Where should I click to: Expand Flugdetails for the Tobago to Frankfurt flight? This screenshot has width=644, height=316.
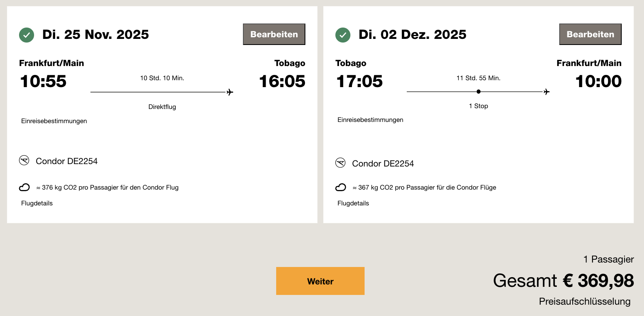(353, 203)
